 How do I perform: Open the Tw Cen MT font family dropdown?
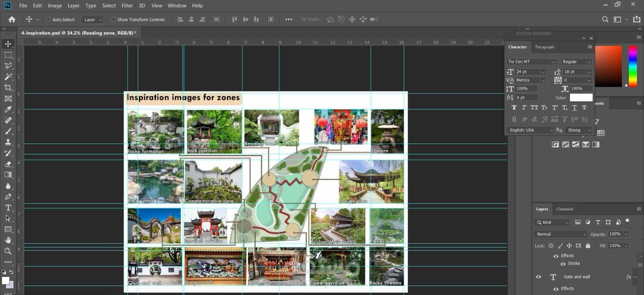[x=553, y=62]
